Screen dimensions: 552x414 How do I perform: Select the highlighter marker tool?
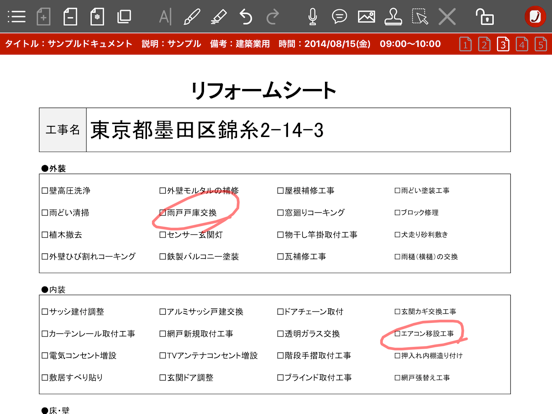pos(219,17)
